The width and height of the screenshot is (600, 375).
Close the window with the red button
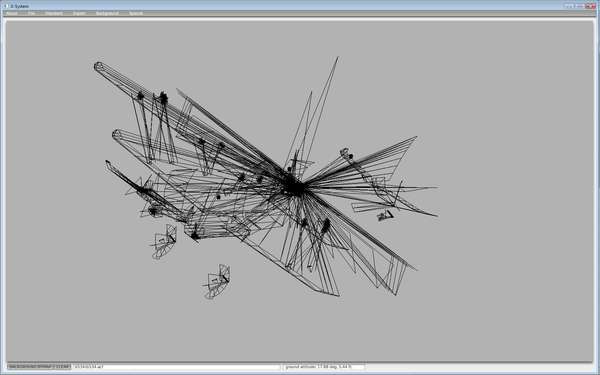(x=590, y=6)
